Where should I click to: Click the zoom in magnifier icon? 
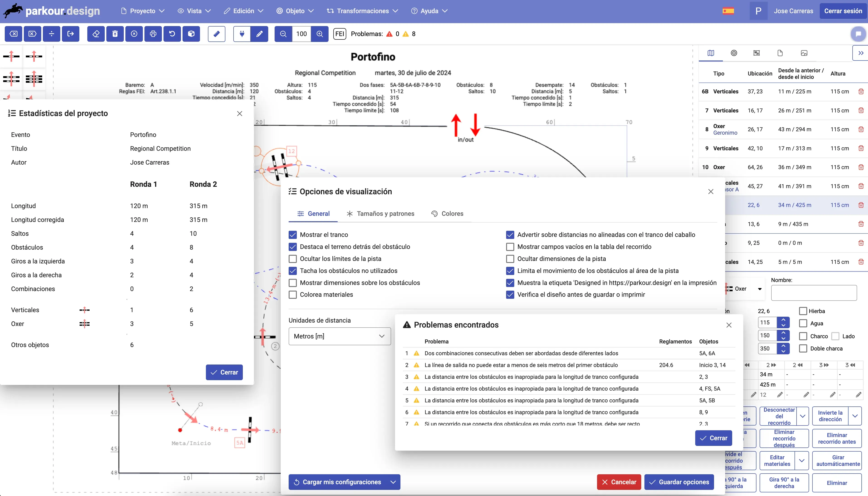(319, 34)
